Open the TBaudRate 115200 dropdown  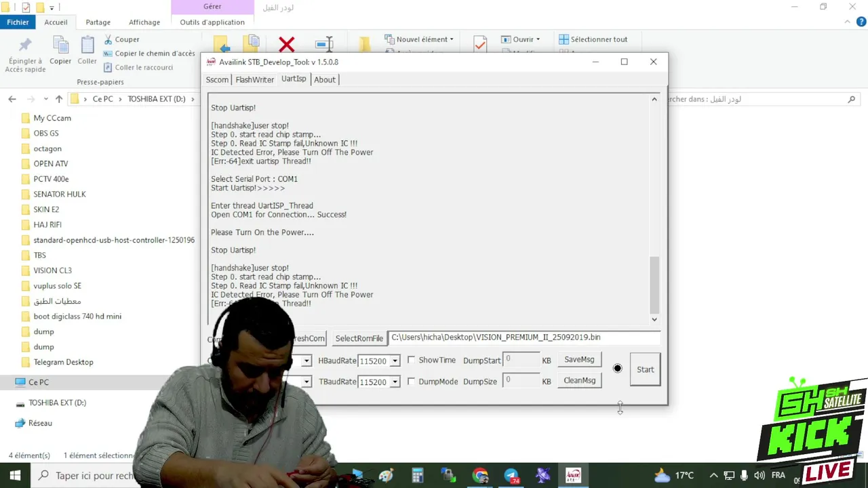pos(395,382)
